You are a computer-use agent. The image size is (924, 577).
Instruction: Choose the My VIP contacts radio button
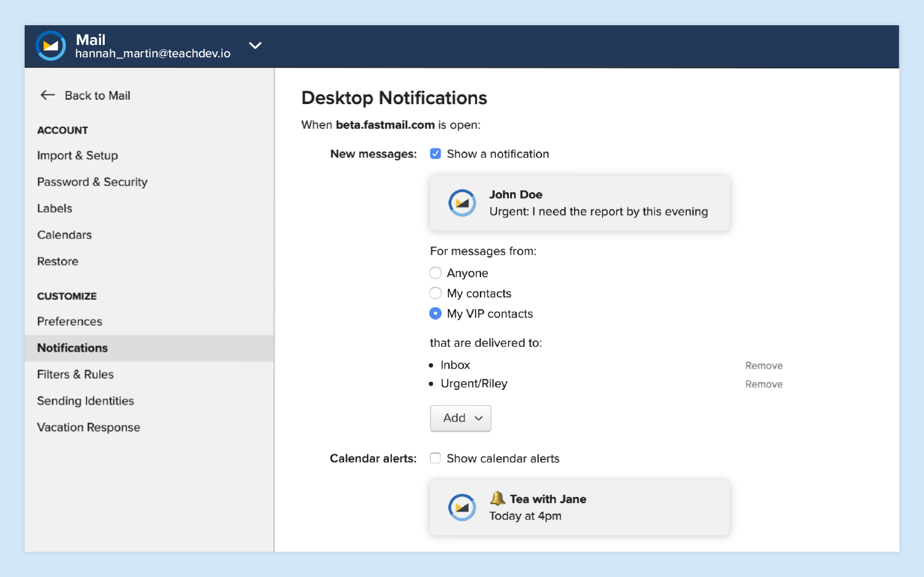coord(436,313)
